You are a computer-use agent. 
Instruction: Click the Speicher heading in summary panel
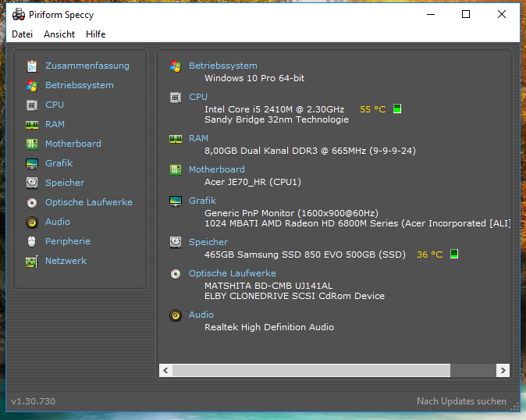[208, 242]
